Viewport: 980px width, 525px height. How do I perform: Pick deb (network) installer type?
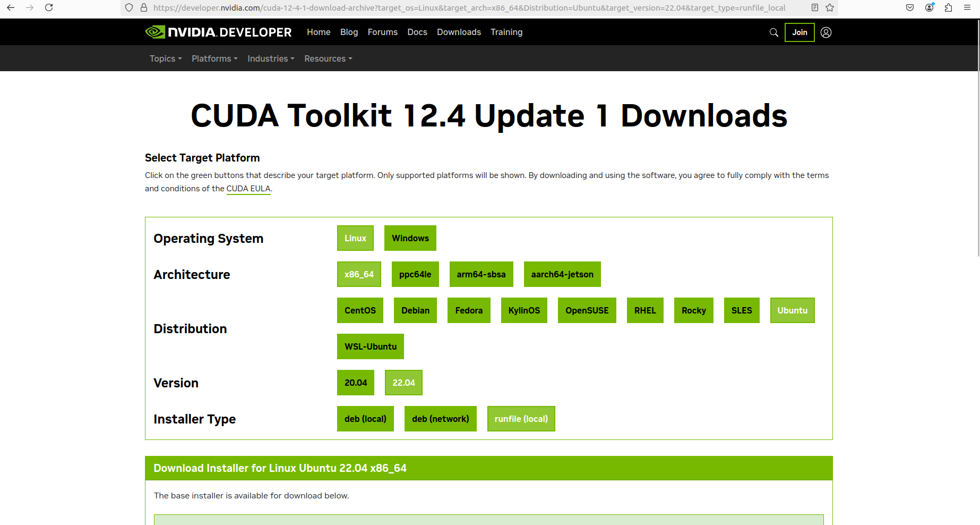point(441,419)
